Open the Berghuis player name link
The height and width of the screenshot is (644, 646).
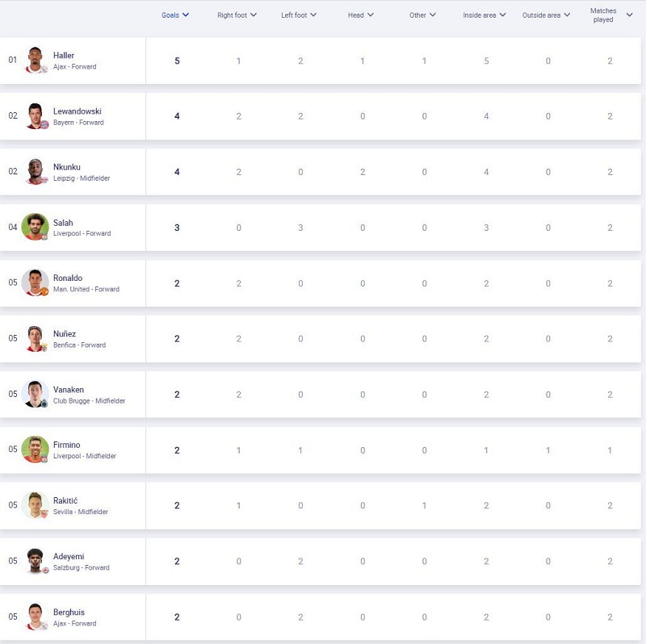(x=69, y=613)
